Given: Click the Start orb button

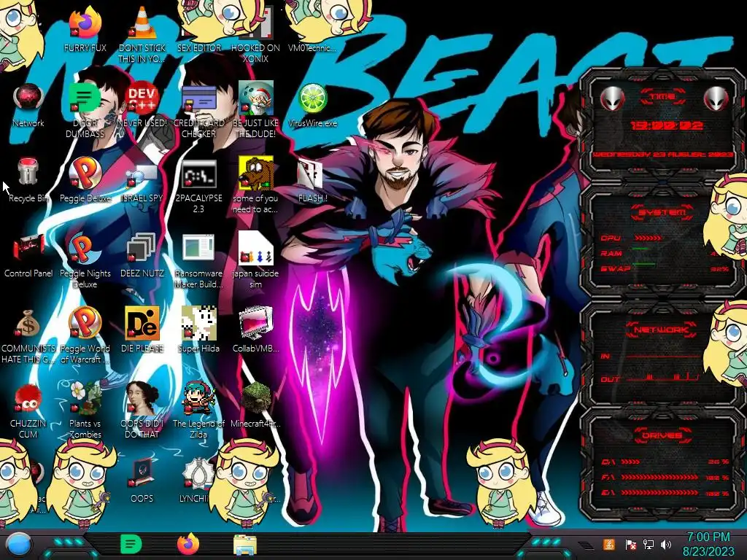Looking at the screenshot, I should [x=19, y=545].
